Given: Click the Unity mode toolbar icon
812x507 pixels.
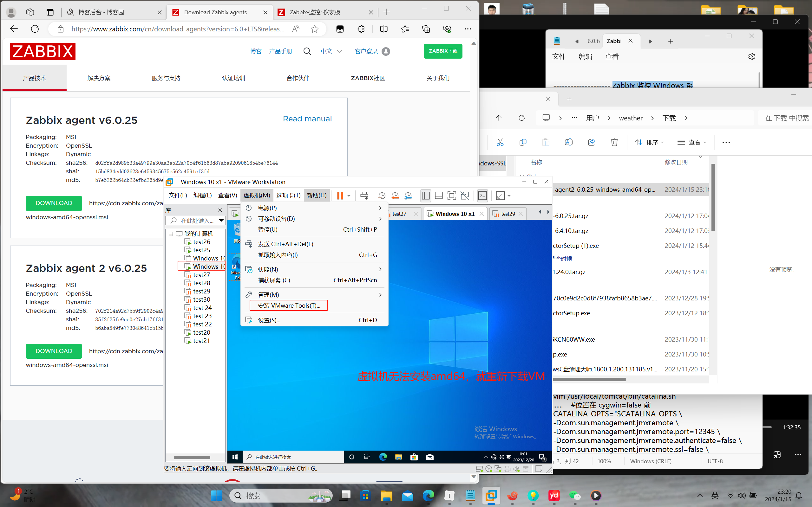Looking at the screenshot, I should click(x=465, y=196).
